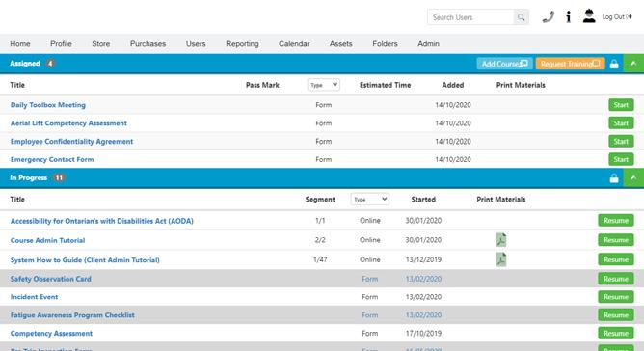The width and height of the screenshot is (644, 351).
Task: Open Course Admin Tutorial link
Action: pyautogui.click(x=47, y=240)
